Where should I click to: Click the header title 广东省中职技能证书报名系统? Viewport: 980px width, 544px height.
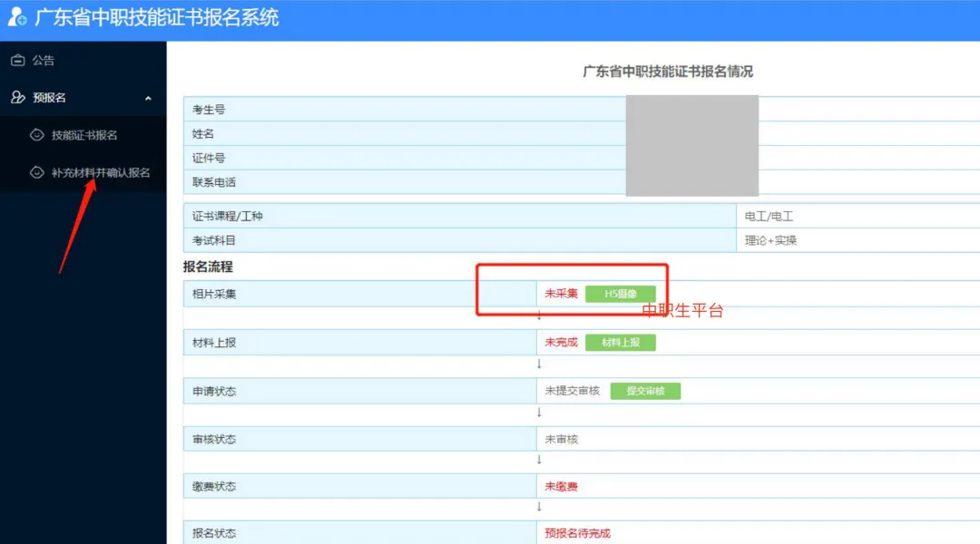click(156, 17)
